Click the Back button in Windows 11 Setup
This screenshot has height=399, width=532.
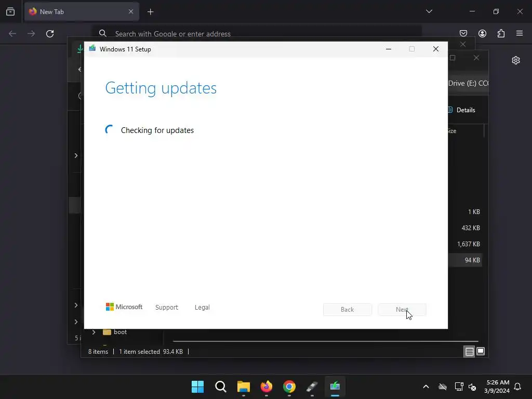coord(348,310)
